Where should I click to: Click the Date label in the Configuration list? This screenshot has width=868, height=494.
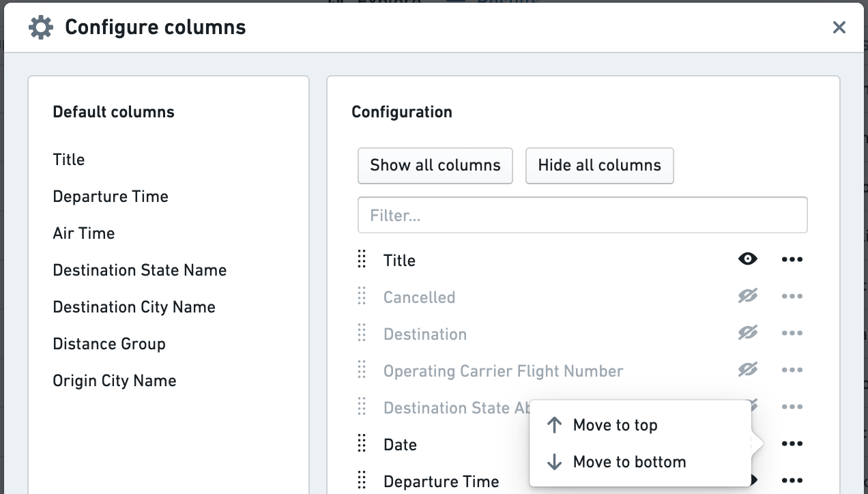coord(400,445)
